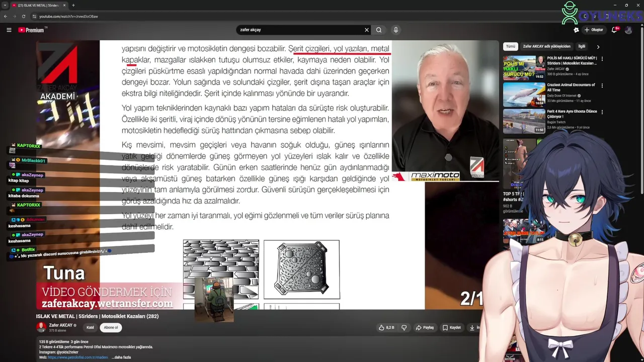644x362 pixels.
Task: Show more filter chips with right chevron
Action: point(598,47)
